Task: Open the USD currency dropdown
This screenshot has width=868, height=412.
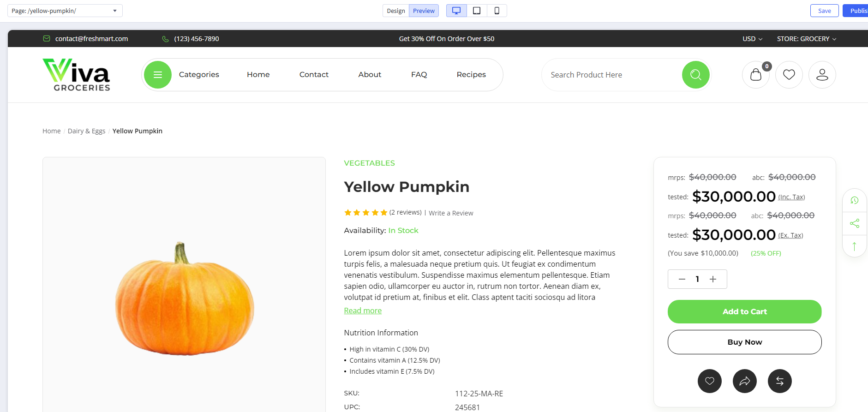Action: pyautogui.click(x=752, y=39)
